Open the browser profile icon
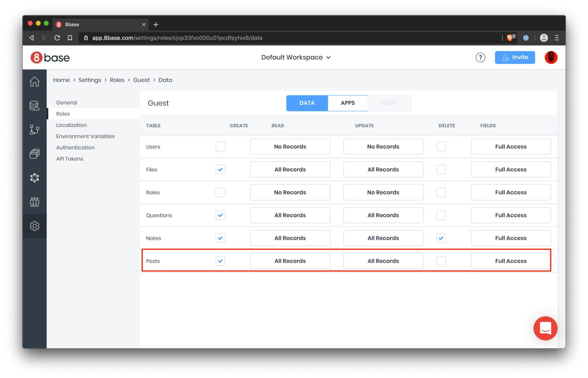Screen dimensions: 588x378 point(544,38)
